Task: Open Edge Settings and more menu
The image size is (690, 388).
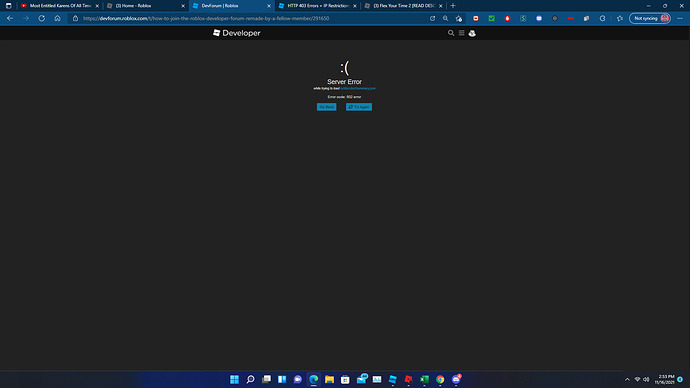Action: click(x=680, y=18)
